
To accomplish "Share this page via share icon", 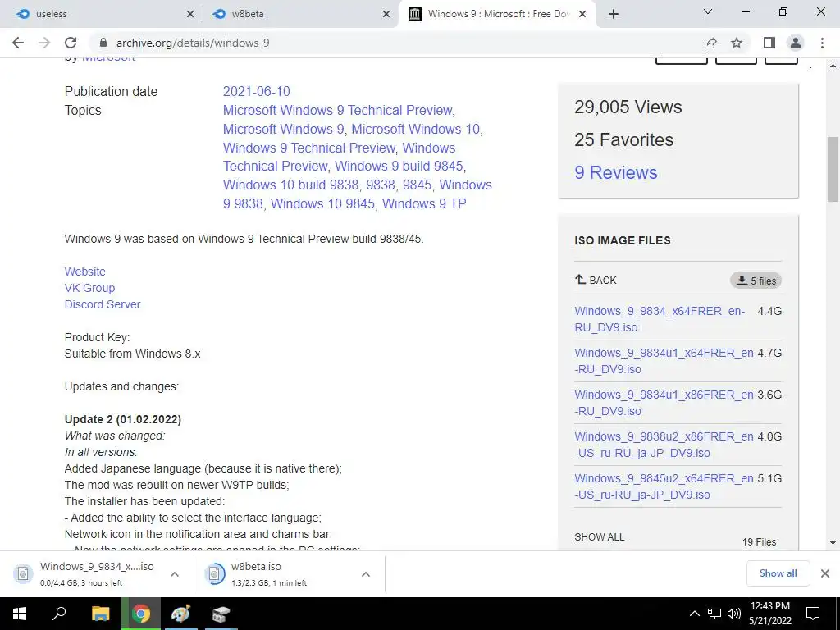I will click(710, 43).
